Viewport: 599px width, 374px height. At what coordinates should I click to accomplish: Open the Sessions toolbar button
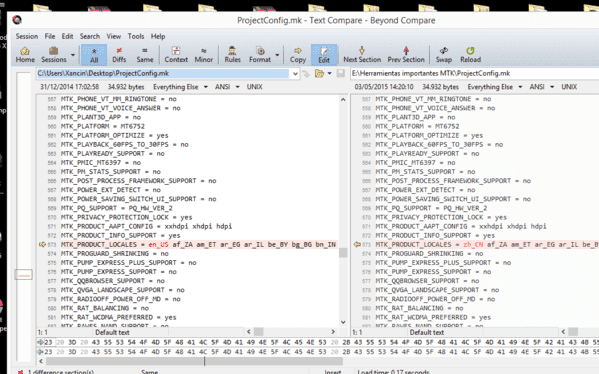[53, 55]
